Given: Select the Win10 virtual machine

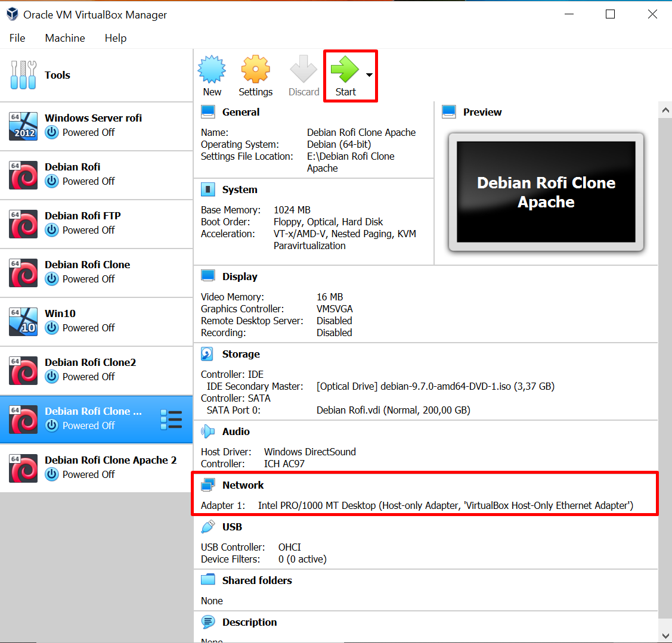Looking at the screenshot, I should 97,321.
